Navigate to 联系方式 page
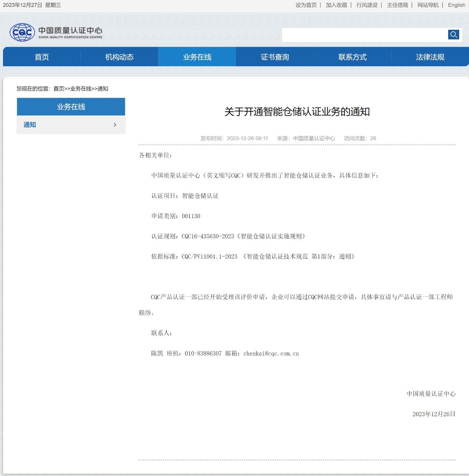Screen dimensions: 469x476 pos(352,57)
